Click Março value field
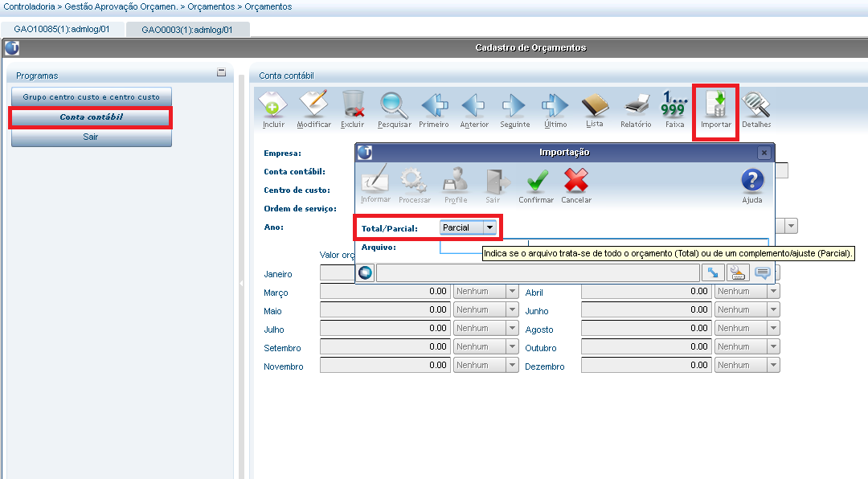The image size is (868, 479). pos(384,291)
